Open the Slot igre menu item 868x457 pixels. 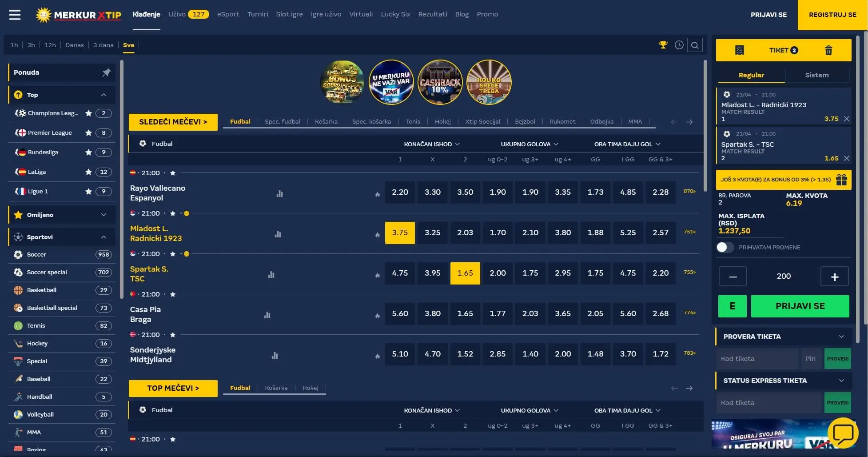[289, 14]
